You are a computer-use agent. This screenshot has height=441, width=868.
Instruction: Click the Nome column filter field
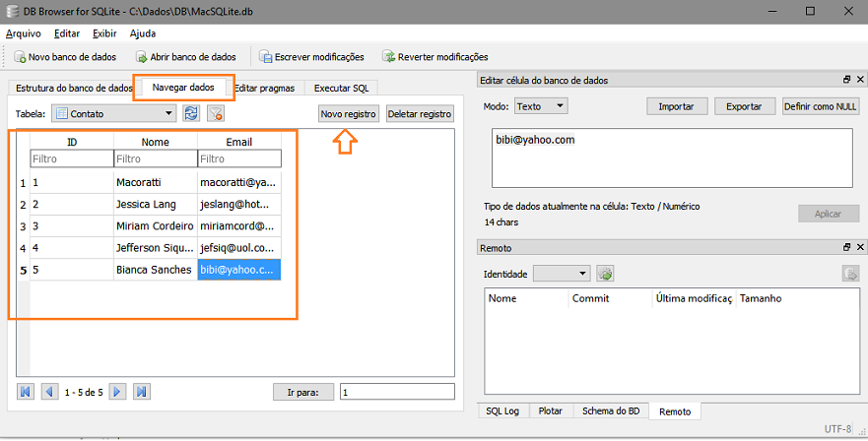point(156,158)
